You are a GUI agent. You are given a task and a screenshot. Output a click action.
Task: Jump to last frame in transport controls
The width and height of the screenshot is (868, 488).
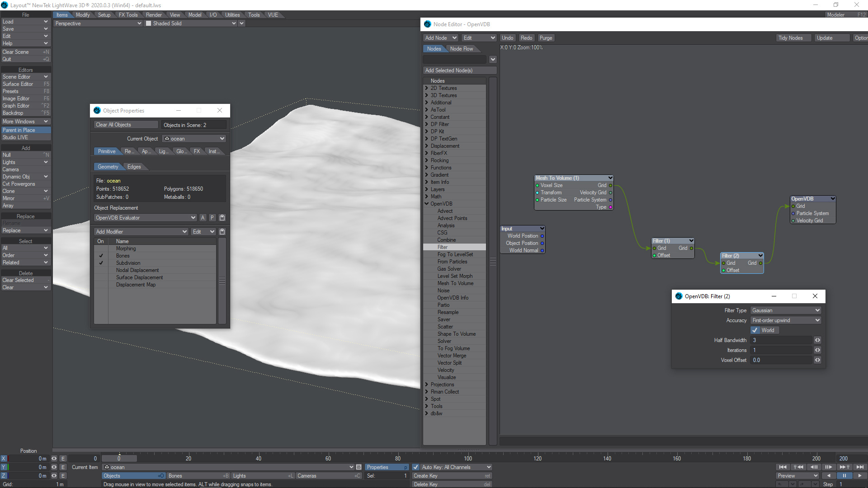[859, 467]
